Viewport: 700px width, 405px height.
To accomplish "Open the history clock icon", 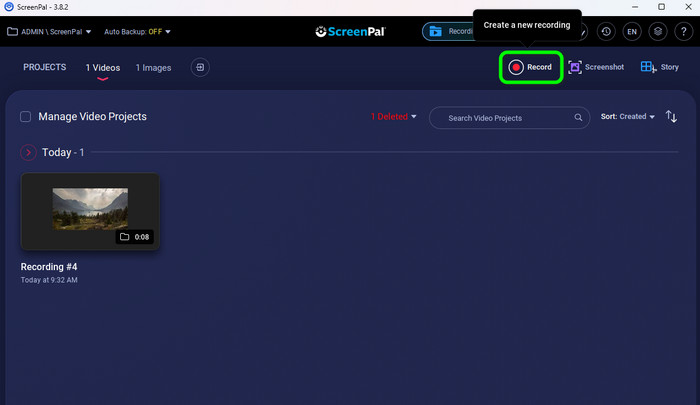I will 606,32.
